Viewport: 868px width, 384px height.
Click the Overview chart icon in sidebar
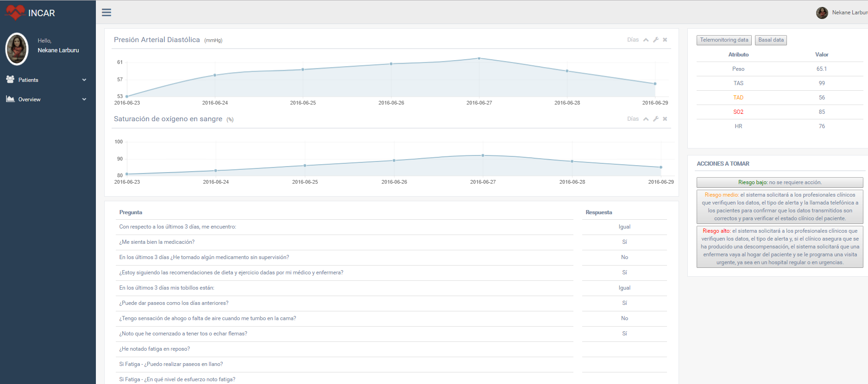(x=10, y=99)
